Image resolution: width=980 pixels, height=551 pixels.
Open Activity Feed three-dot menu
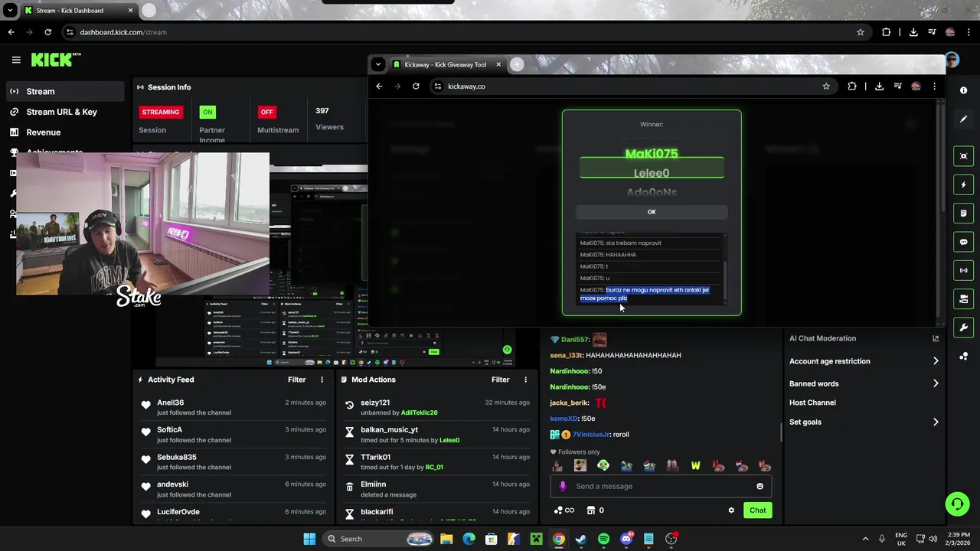coord(322,380)
